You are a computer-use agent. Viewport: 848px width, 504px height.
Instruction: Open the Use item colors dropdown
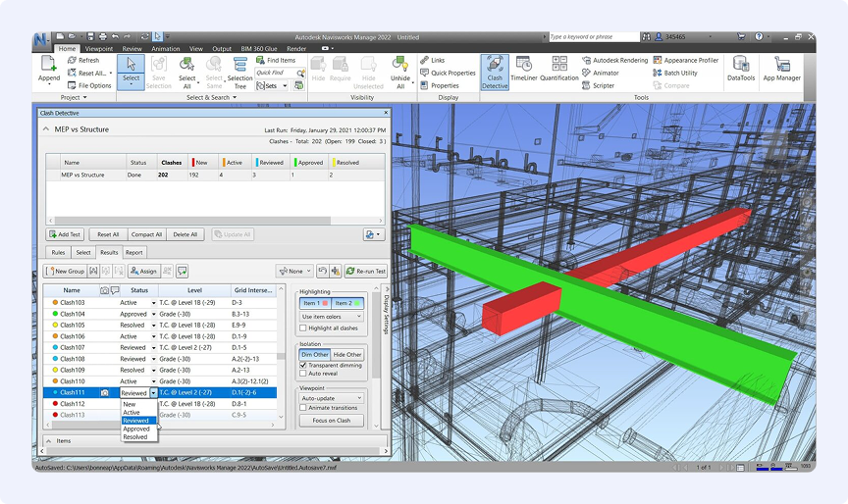(x=332, y=316)
